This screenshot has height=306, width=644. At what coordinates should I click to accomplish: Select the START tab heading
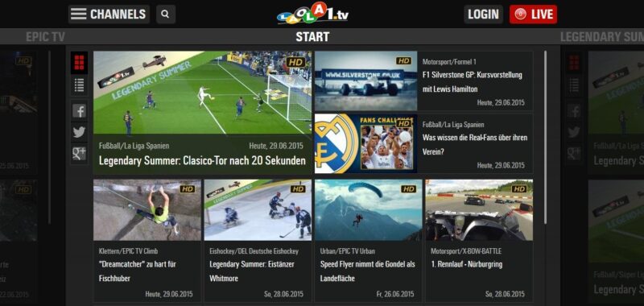point(312,37)
